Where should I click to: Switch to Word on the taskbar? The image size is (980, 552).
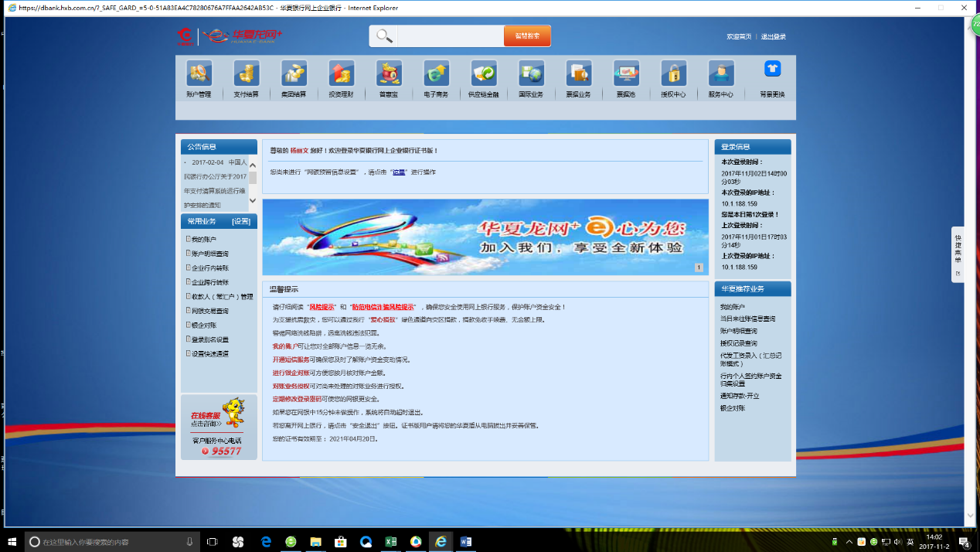465,542
